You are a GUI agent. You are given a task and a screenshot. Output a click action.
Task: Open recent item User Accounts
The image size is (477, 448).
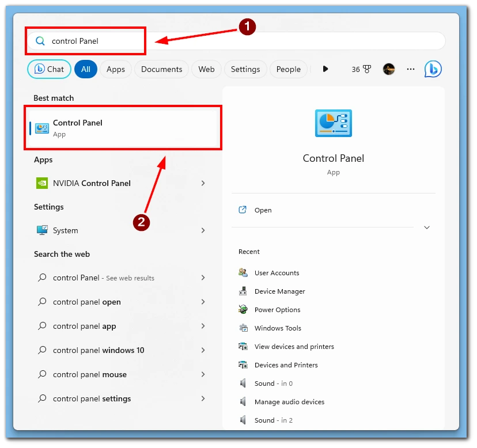click(x=277, y=273)
